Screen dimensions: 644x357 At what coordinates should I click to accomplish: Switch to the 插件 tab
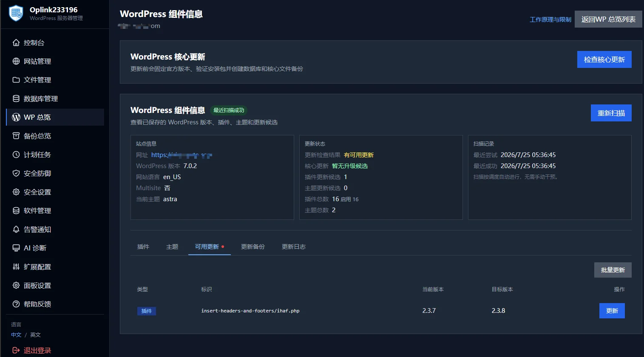pyautogui.click(x=143, y=247)
